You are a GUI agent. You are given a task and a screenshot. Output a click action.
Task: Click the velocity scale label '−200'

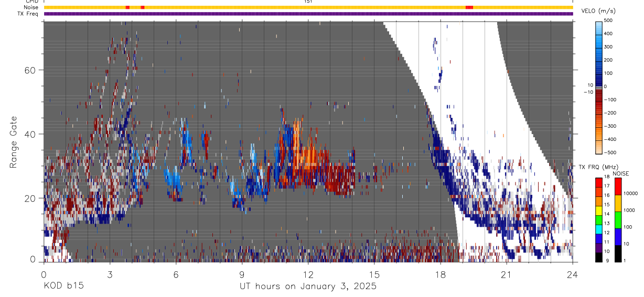[x=610, y=113]
